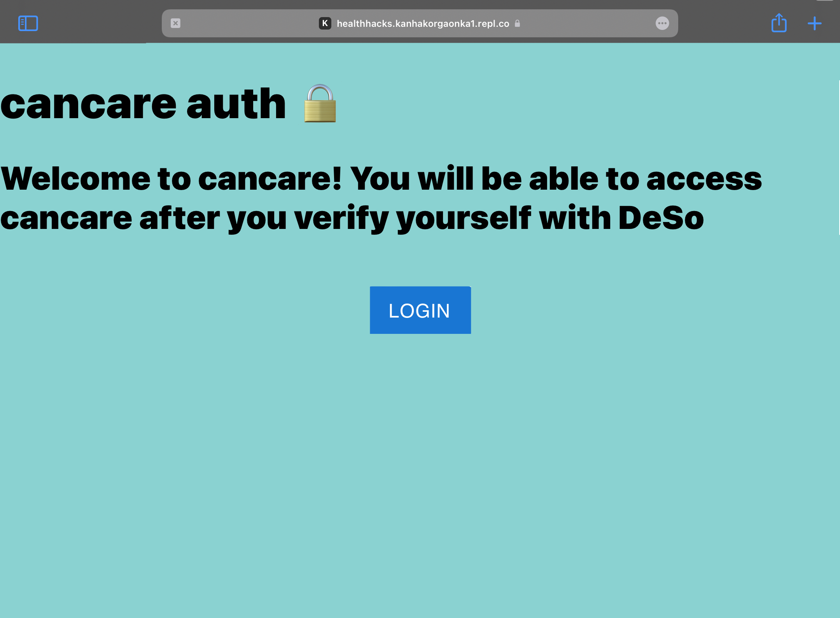Click 'You will be able to access' text
Screen dimensions: 840x618
click(x=556, y=179)
